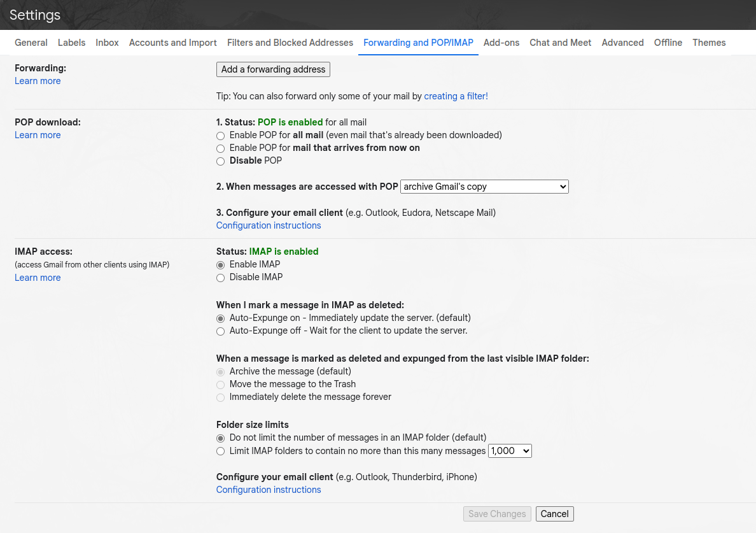Click the 'POP is enabled' status text
The image size is (756, 533).
[x=290, y=122]
